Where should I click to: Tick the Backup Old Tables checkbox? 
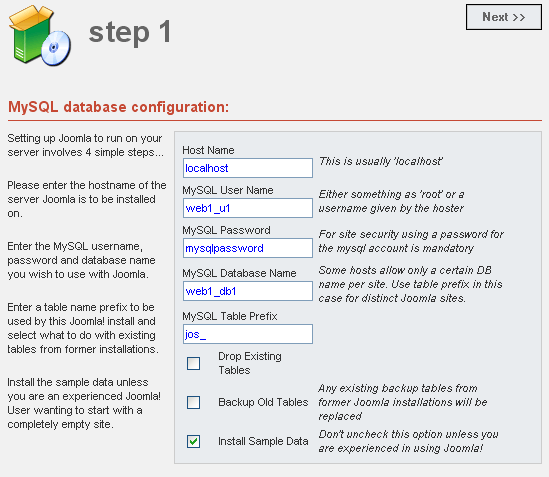click(193, 402)
